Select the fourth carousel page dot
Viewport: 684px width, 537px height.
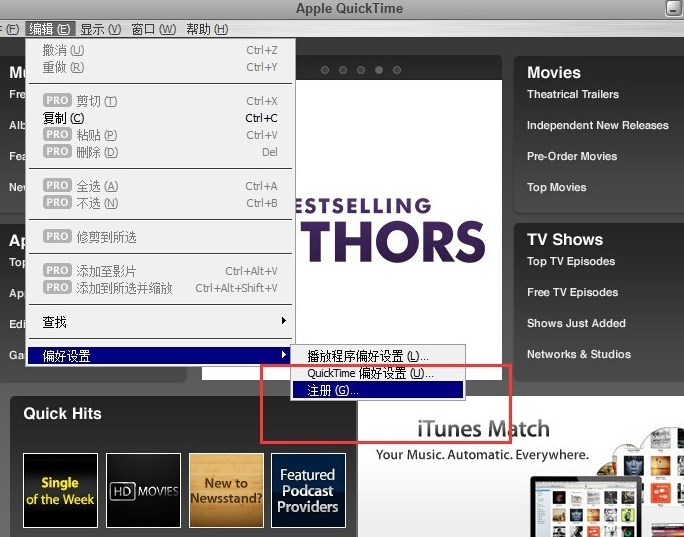coord(379,70)
